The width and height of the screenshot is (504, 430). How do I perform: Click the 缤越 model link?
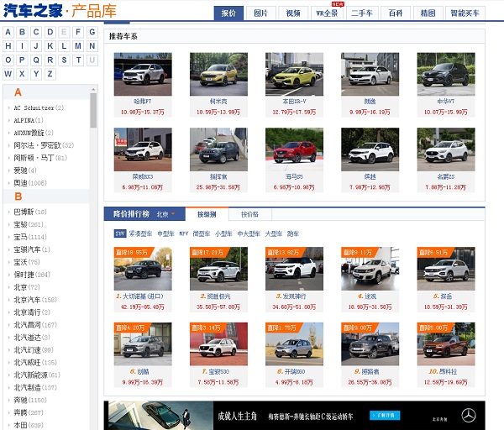click(x=370, y=176)
